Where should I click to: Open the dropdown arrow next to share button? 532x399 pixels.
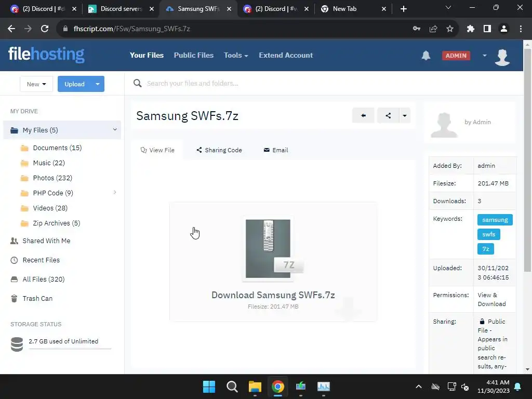pyautogui.click(x=405, y=115)
